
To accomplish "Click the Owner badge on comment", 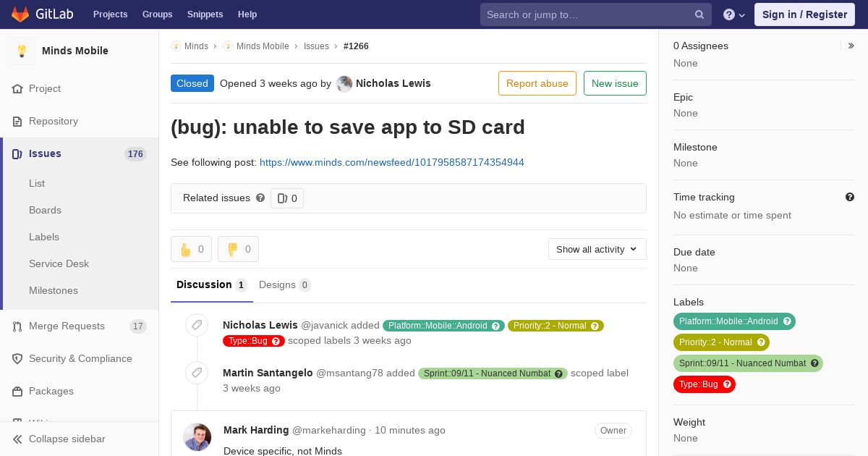I will tap(613, 431).
